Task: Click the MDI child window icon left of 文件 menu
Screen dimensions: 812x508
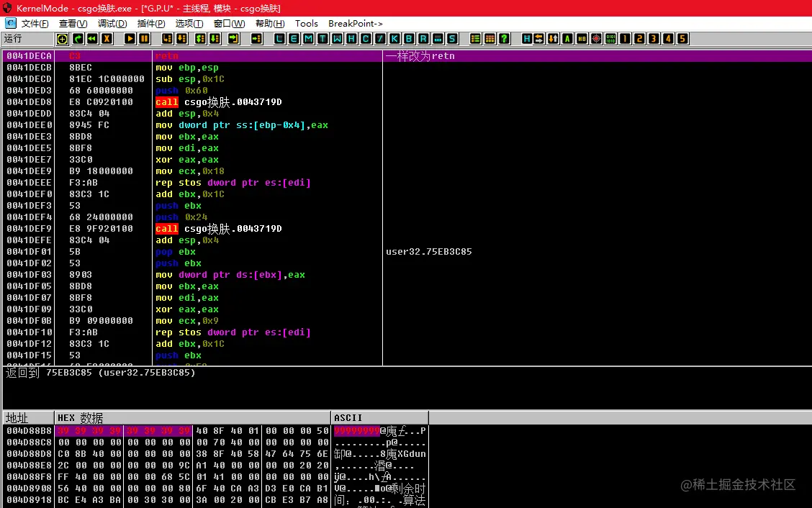Action: (x=10, y=23)
